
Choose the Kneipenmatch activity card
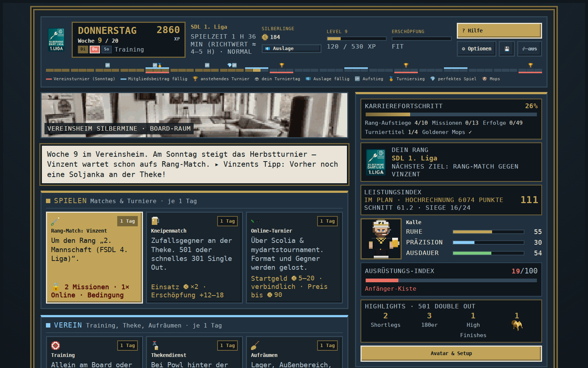click(194, 258)
